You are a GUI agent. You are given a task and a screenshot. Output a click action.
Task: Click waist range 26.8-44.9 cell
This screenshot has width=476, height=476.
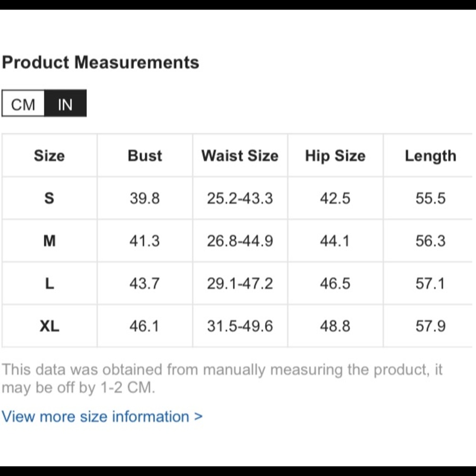click(x=240, y=241)
